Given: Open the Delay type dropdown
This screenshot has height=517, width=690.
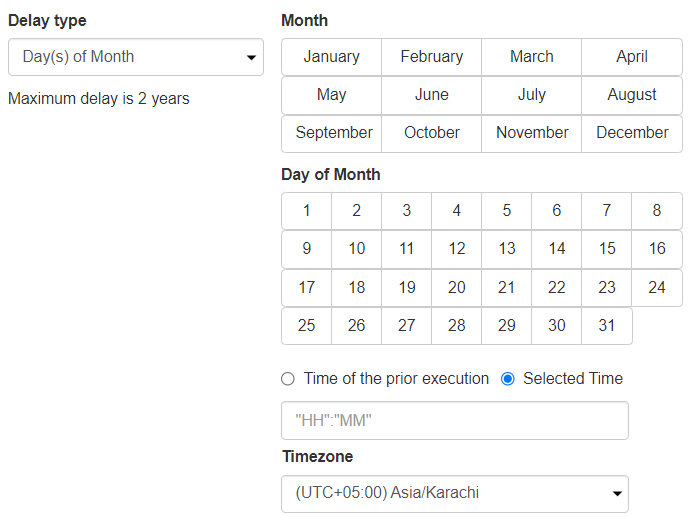Looking at the screenshot, I should [135, 57].
